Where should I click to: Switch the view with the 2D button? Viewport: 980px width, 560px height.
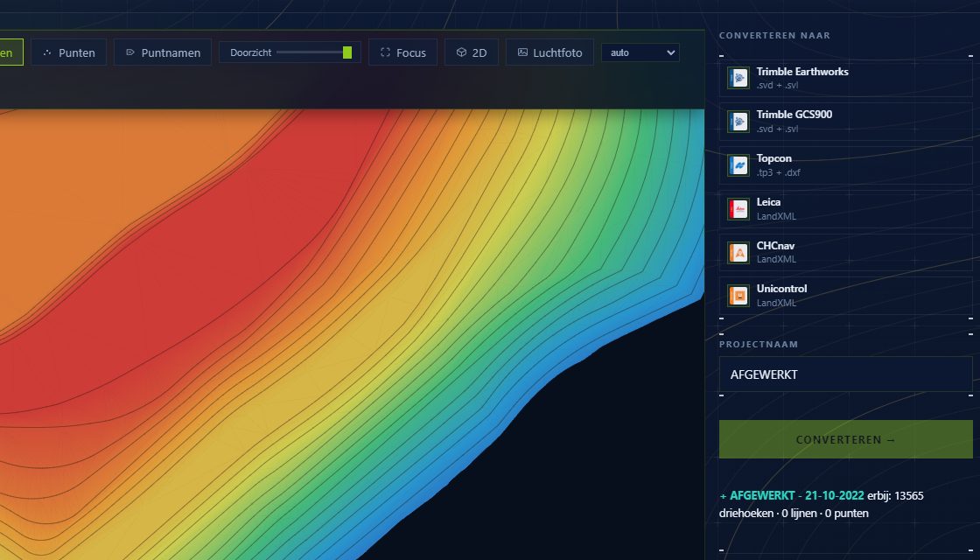[472, 52]
